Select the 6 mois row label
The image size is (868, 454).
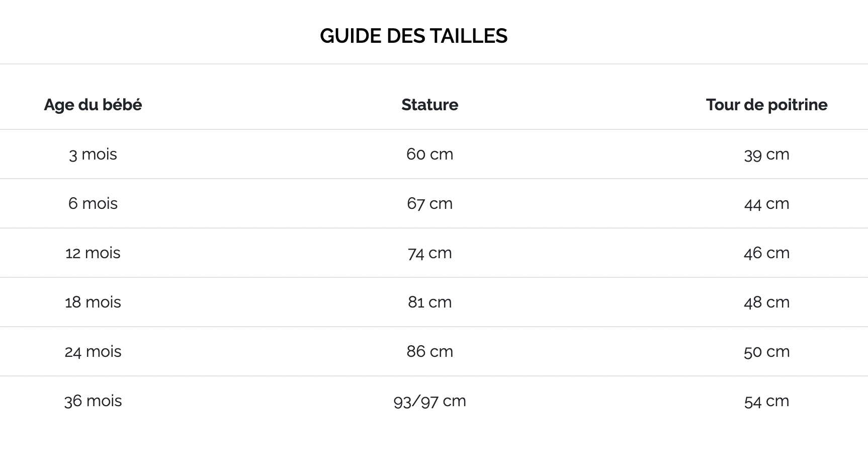[93, 203]
